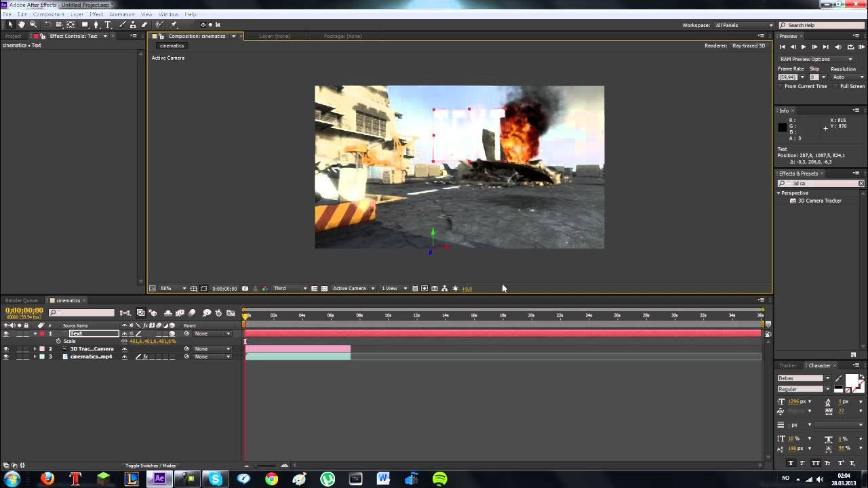Screen dimensions: 868x488
Task: Collapse the Text layer properties
Action: [x=35, y=333]
